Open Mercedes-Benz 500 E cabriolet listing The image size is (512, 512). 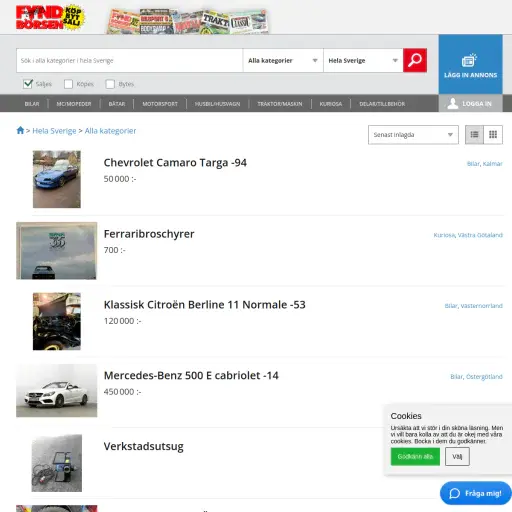click(x=191, y=376)
